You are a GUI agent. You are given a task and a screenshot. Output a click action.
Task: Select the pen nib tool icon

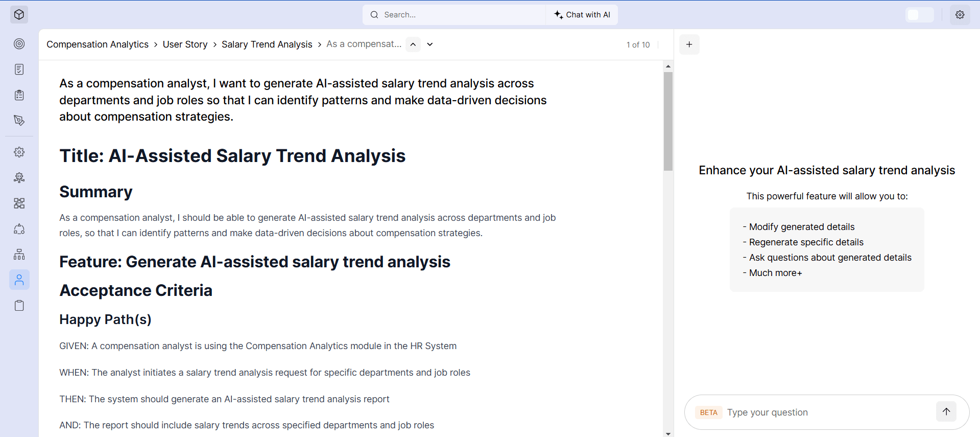pyautogui.click(x=19, y=121)
